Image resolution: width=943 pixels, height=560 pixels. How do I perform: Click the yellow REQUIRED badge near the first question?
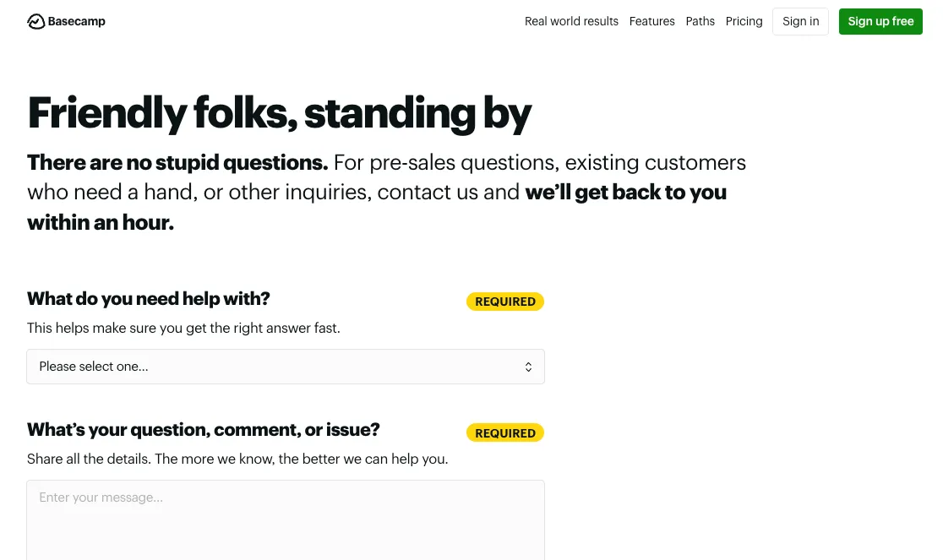pyautogui.click(x=504, y=301)
